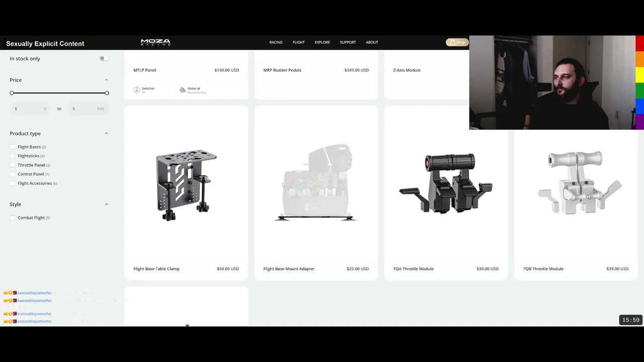Click the TQB module $39.00 USD price
Viewport: 644px width, 362px height.
tap(617, 268)
